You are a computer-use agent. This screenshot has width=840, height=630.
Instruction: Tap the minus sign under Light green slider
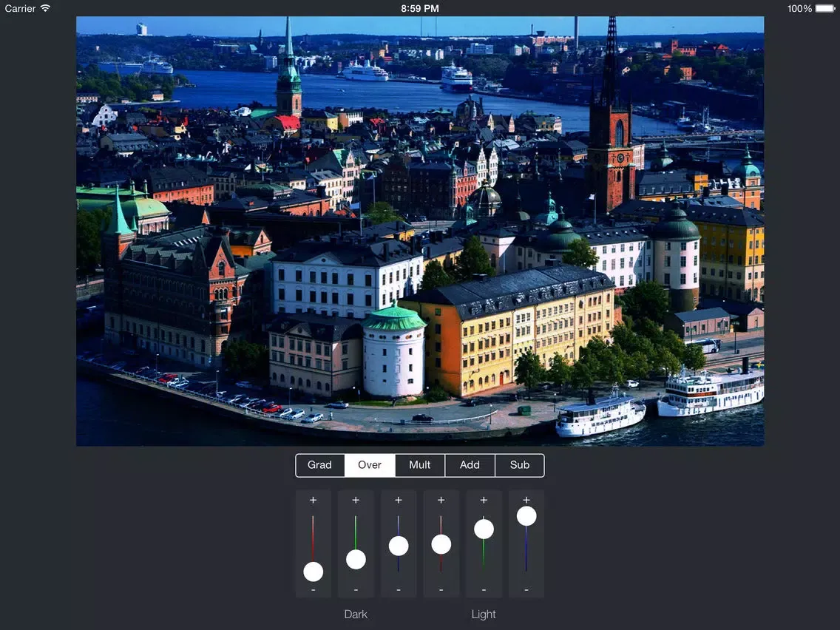coord(484,590)
